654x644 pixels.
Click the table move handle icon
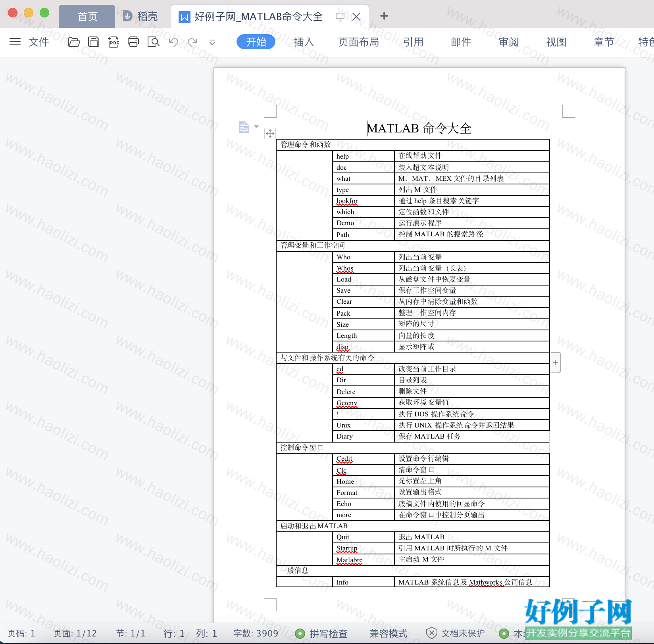point(270,133)
